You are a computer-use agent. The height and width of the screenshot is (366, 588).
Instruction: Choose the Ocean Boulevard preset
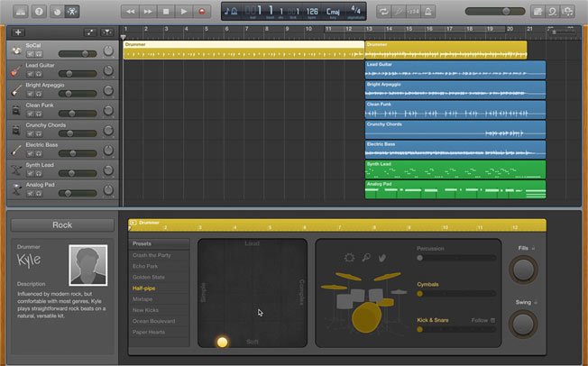153,321
